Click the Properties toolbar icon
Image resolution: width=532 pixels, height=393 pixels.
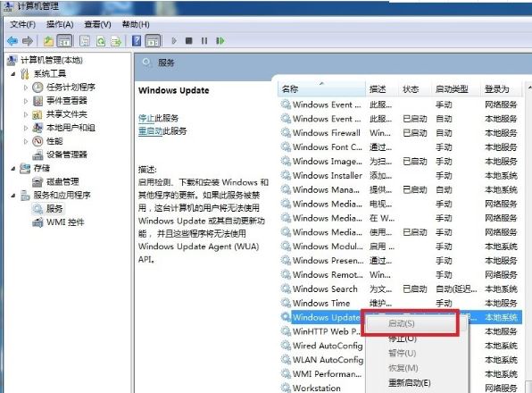pyautogui.click(x=85, y=41)
